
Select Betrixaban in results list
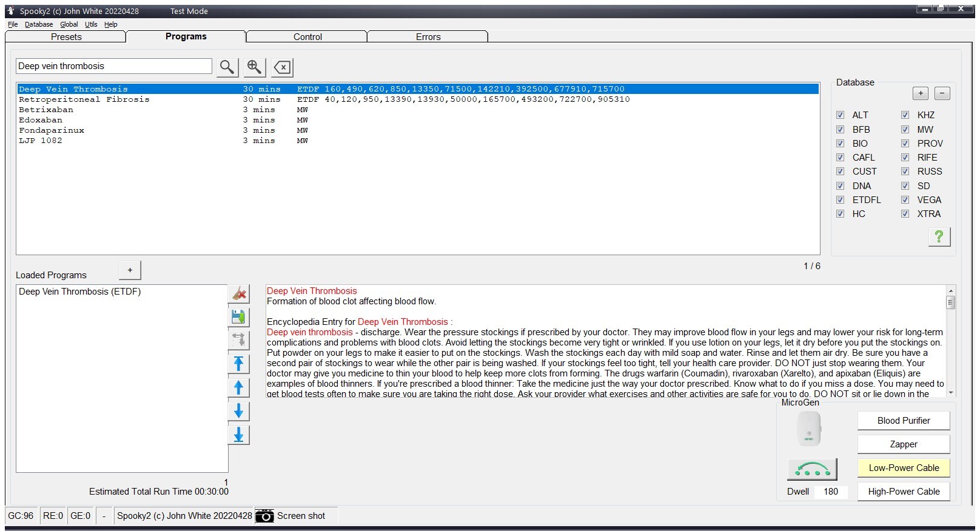(418, 110)
